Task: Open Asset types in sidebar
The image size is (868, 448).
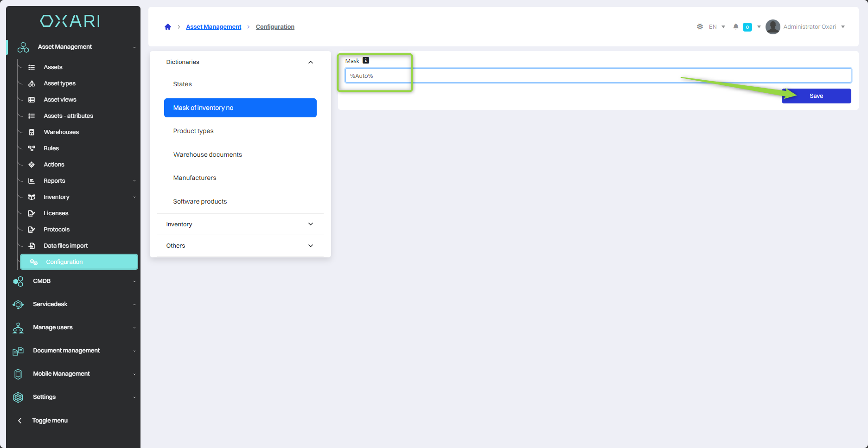Action: pos(59,83)
